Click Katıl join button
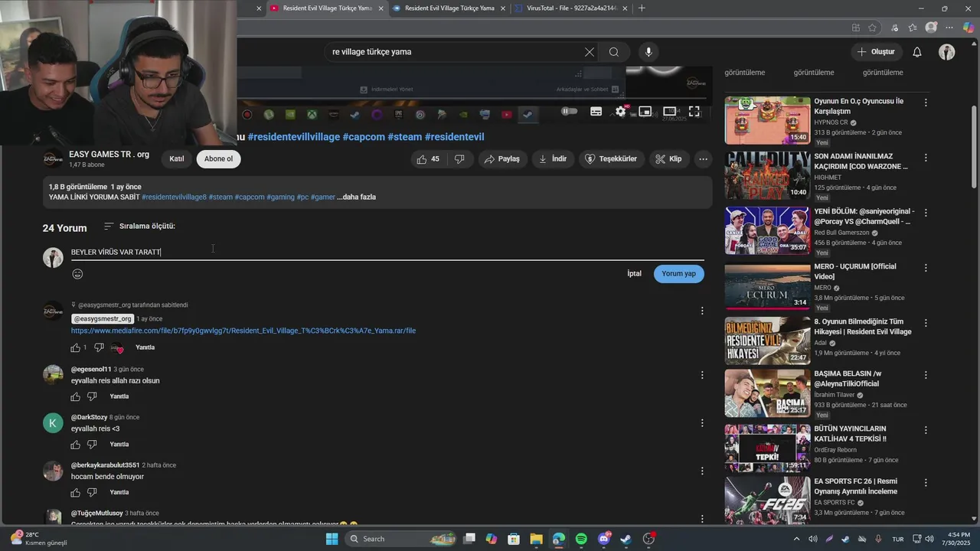 point(177,159)
